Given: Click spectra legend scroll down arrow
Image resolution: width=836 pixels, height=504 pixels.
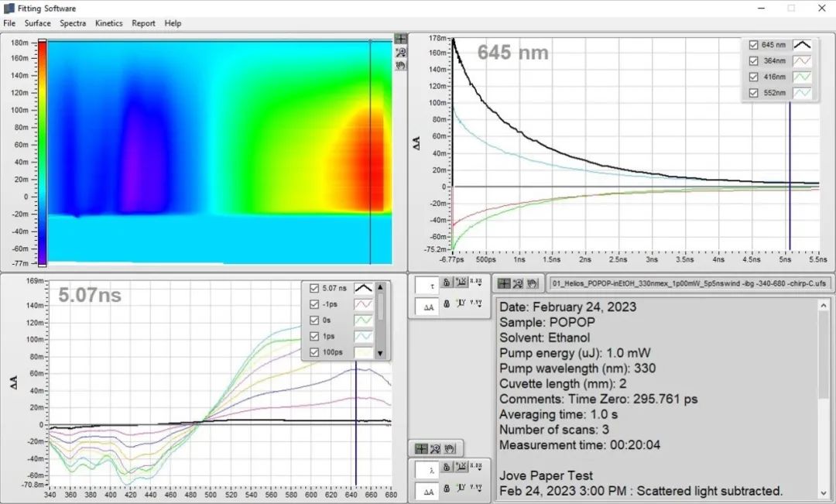Looking at the screenshot, I should point(380,353).
